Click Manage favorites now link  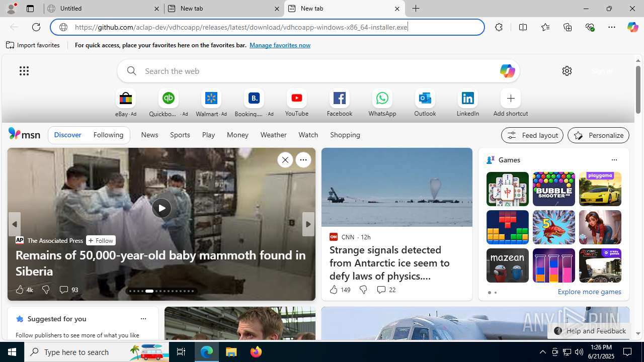pos(280,45)
